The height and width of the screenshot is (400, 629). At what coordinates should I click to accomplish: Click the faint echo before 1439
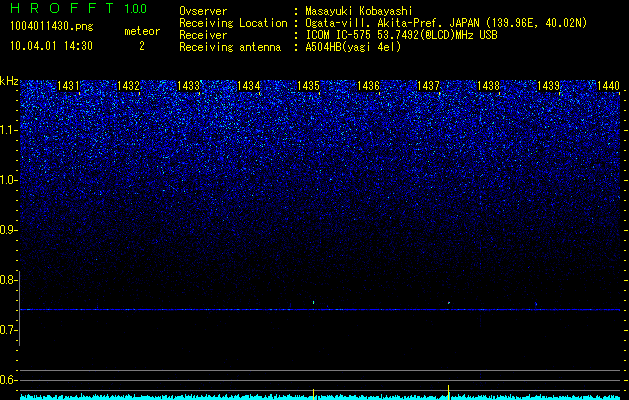[x=536, y=304]
